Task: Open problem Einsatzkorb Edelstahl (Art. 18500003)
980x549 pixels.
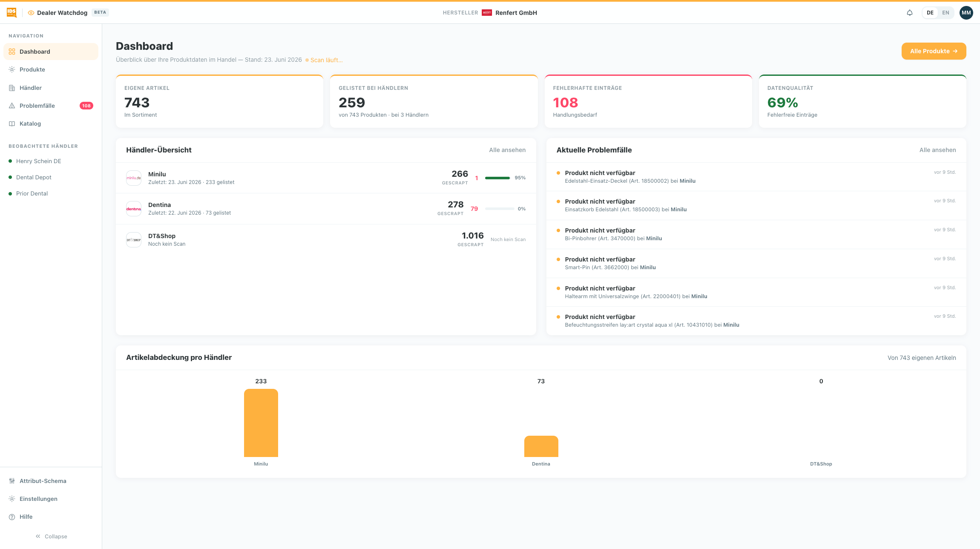Action: [x=756, y=205]
